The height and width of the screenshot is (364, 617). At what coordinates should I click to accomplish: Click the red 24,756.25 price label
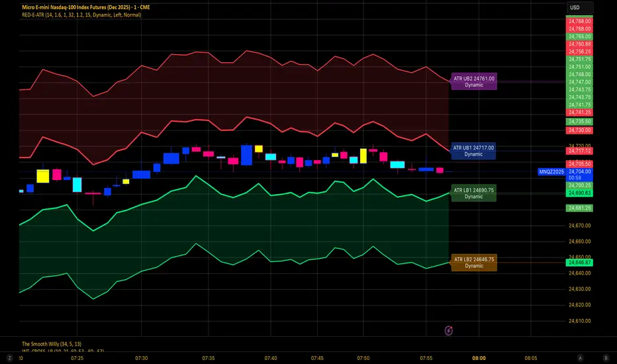coord(580,52)
